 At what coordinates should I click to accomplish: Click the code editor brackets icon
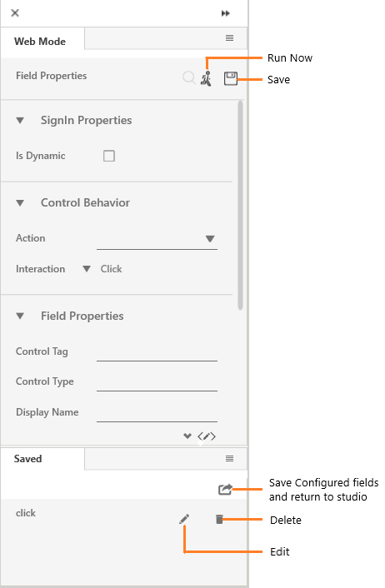(207, 436)
